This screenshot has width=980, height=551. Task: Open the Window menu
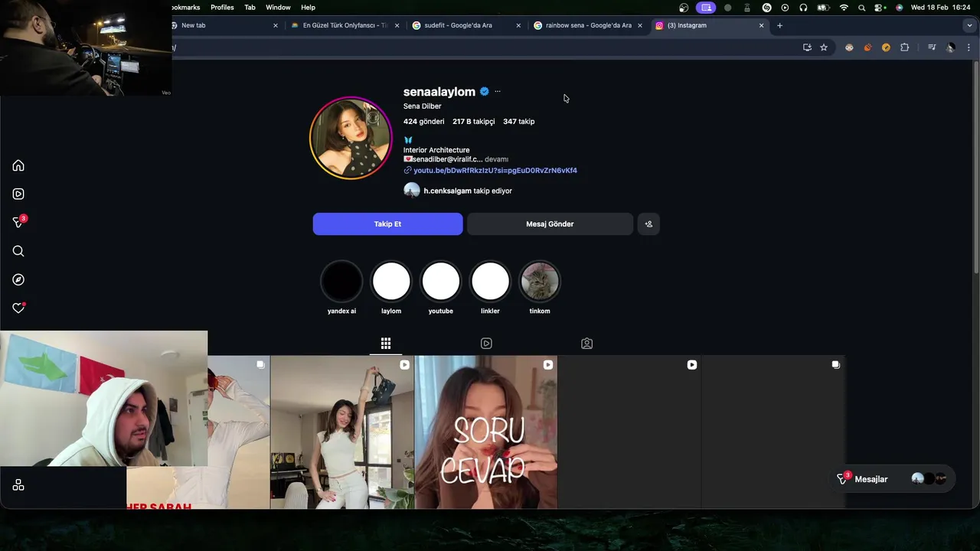point(278,7)
